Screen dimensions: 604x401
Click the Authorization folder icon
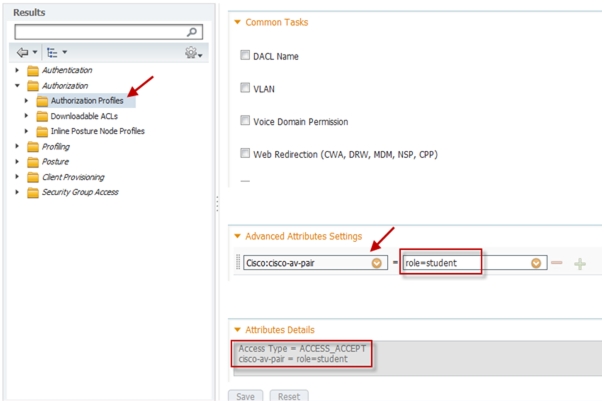pos(33,86)
